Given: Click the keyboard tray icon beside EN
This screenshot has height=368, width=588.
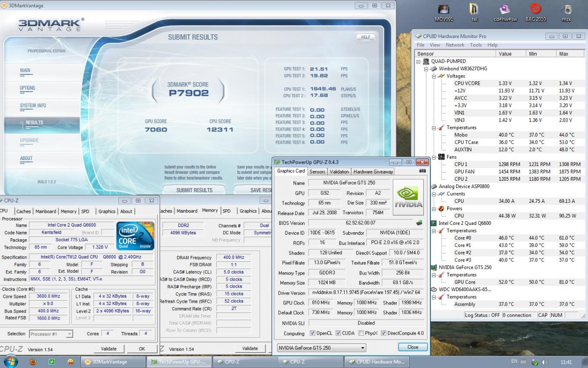Looking at the screenshot, I should tap(524, 362).
